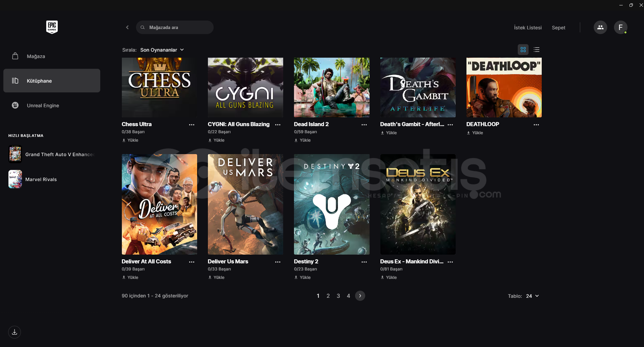The width and height of the screenshot is (644, 347).
Task: Open Death's Gambit three-dot menu
Action: 450,125
